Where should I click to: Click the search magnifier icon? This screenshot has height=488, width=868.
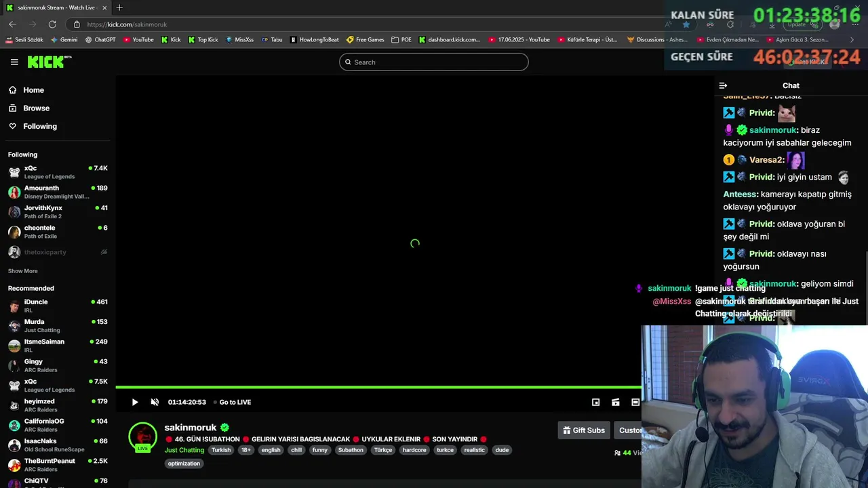(x=349, y=62)
